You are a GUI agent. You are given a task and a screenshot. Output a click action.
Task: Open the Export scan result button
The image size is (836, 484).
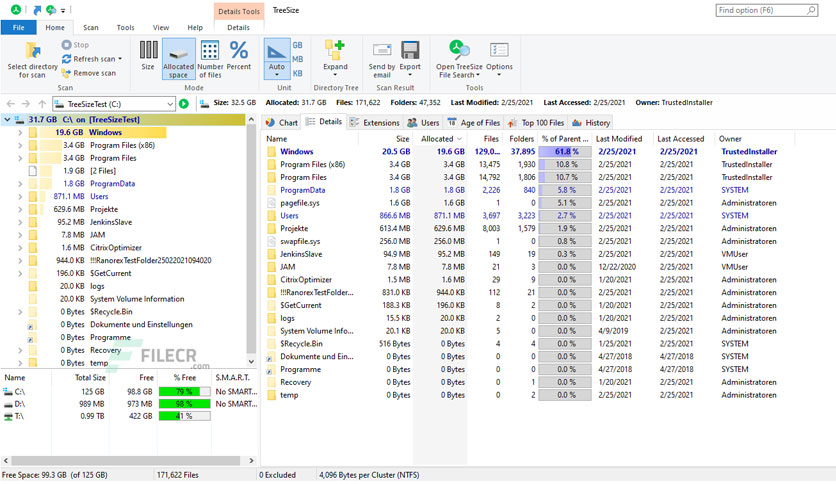410,59
